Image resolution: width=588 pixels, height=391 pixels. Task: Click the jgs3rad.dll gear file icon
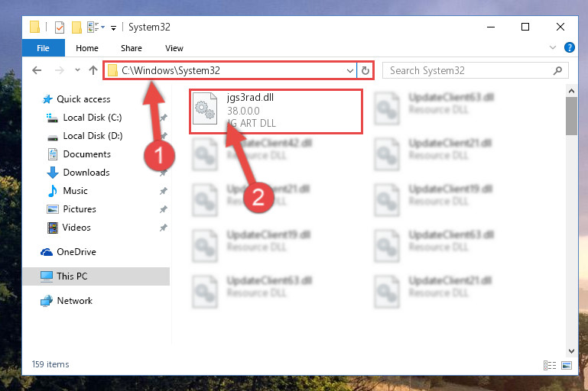coord(205,108)
